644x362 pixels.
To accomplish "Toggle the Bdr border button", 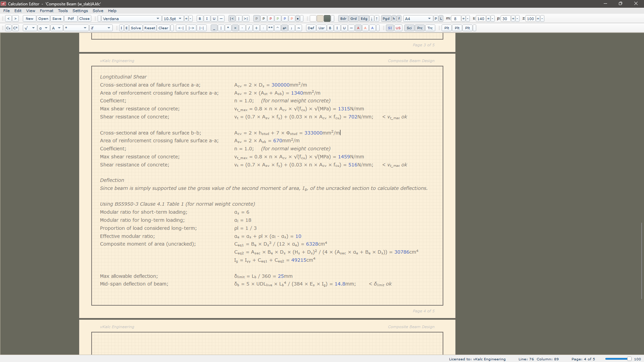I will [x=343, y=19].
